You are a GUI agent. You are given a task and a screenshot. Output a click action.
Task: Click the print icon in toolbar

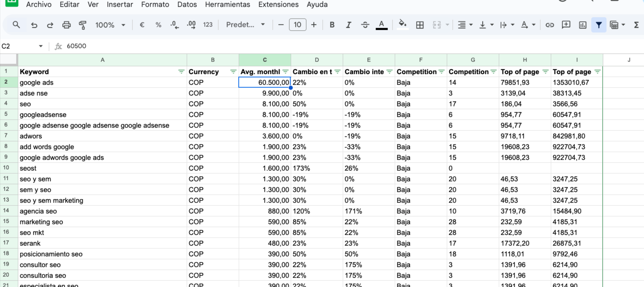coord(66,25)
